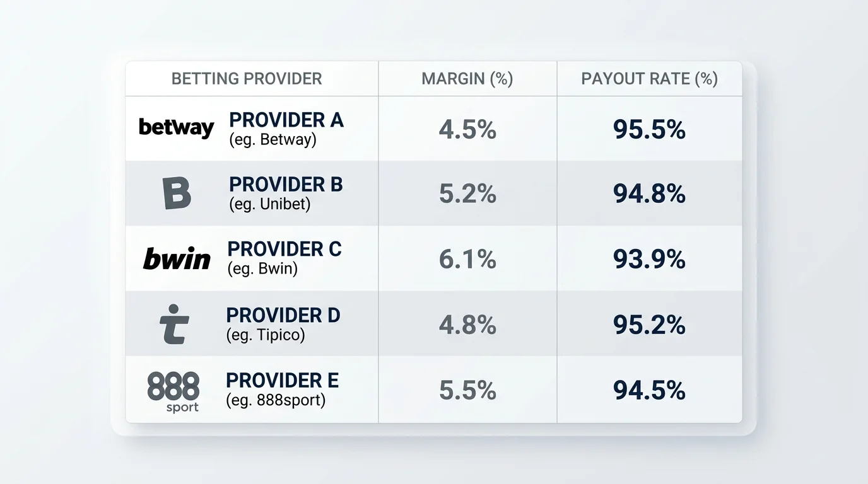Select the 5.5% margin cell

click(467, 391)
